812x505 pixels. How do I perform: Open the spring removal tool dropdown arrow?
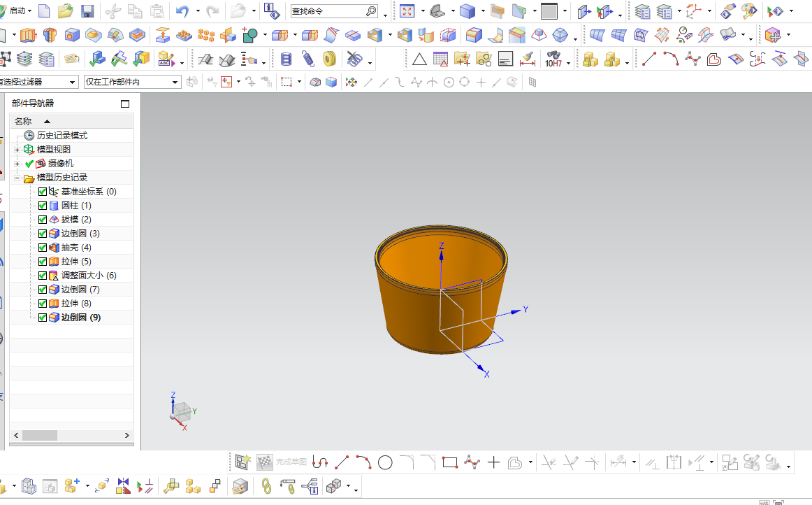370,63
